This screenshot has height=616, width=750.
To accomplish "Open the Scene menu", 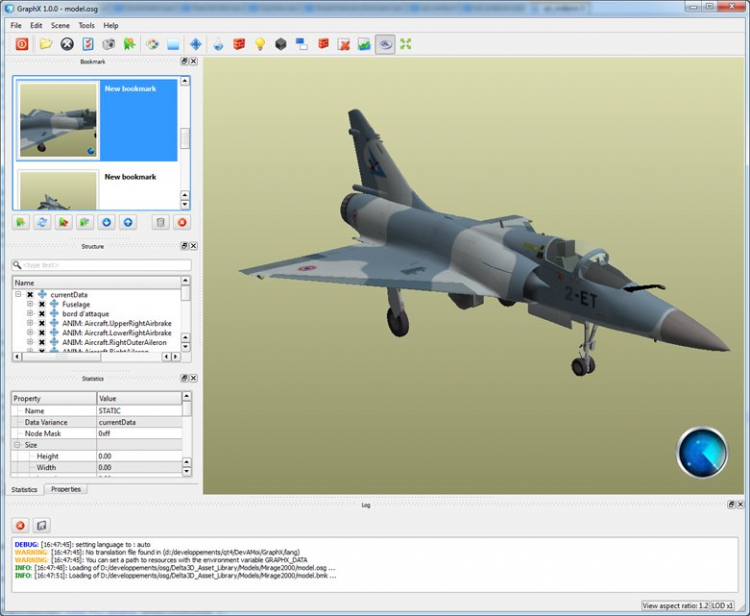I will coord(61,25).
